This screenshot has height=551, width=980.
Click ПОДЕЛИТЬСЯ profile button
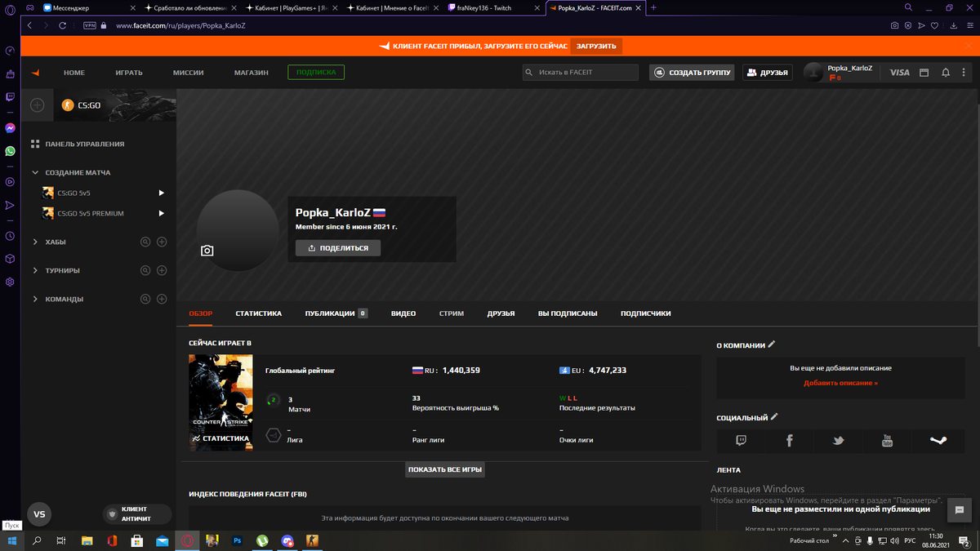338,248
